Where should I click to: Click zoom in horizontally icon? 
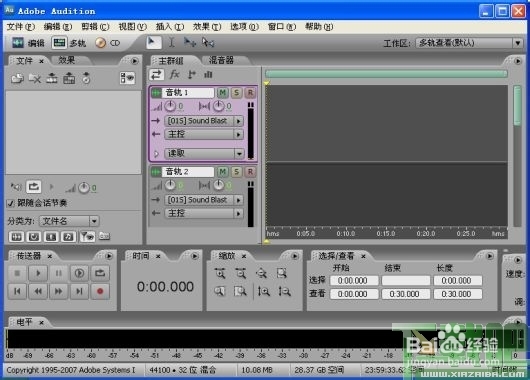tap(220, 273)
